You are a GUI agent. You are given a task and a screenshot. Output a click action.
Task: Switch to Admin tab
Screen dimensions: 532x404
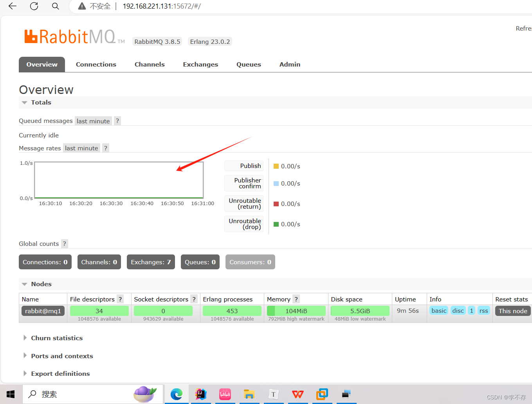290,65
